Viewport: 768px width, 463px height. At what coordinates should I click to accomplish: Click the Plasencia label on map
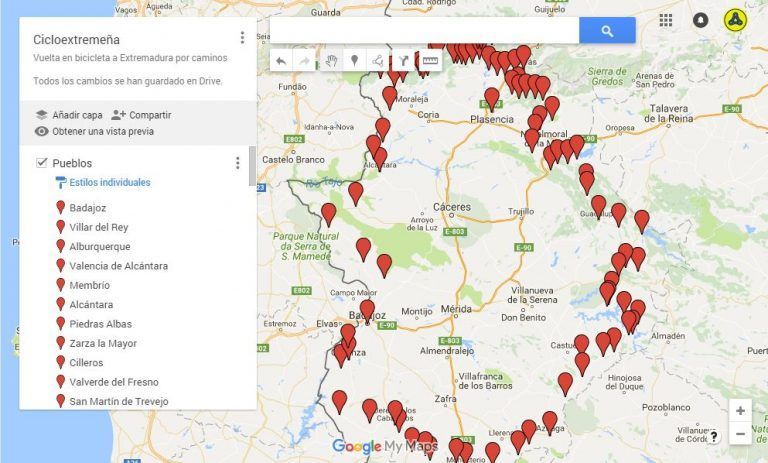tap(492, 119)
